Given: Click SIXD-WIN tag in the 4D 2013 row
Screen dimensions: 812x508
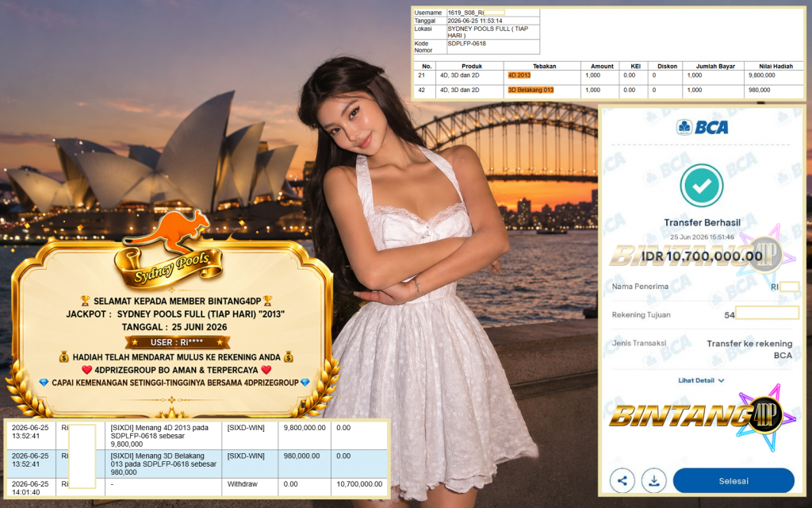Looking at the screenshot, I should (x=246, y=428).
